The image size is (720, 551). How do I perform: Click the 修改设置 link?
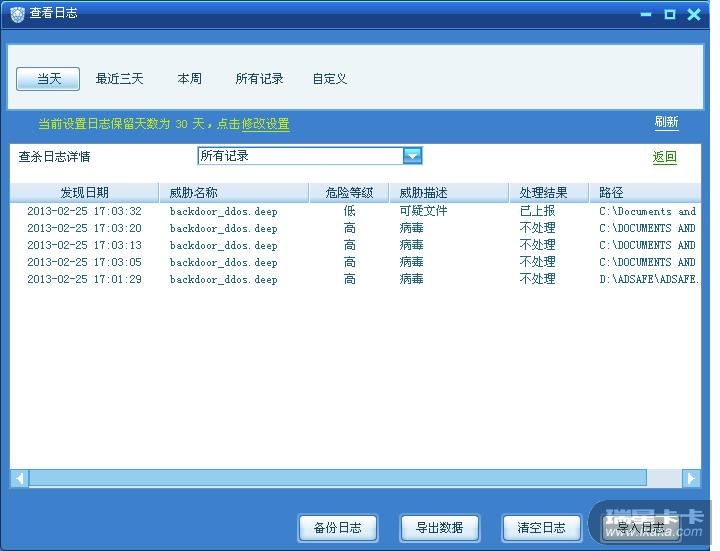265,124
